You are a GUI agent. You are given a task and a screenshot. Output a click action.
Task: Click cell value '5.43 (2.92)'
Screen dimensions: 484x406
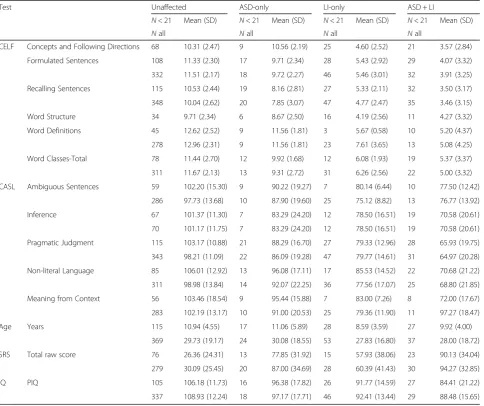(372, 61)
